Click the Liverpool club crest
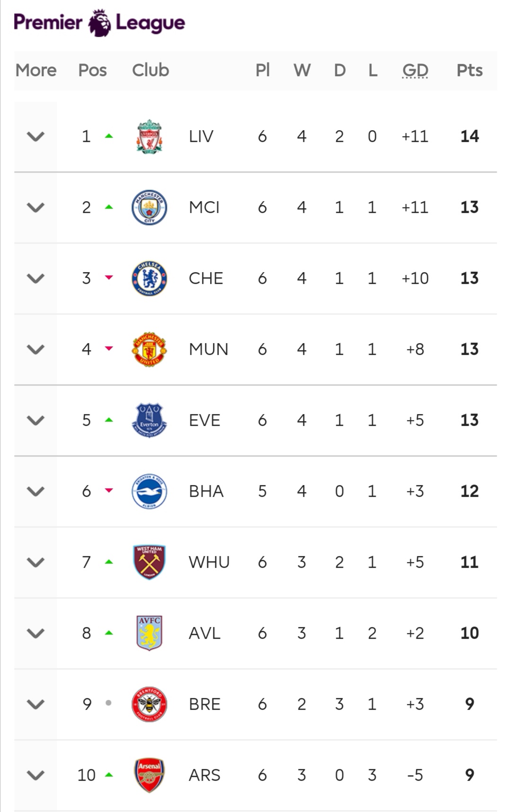 pyautogui.click(x=149, y=136)
